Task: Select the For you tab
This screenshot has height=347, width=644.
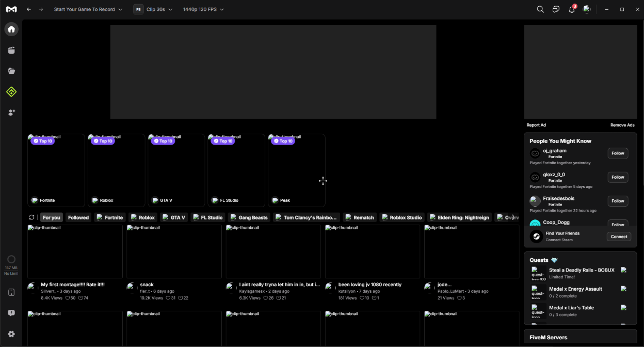Action: [x=52, y=217]
